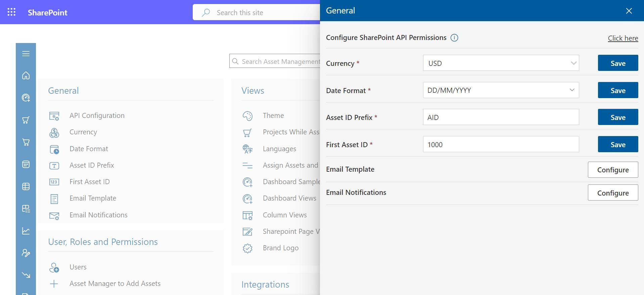Open the SharePoint app launcher grid

[11, 12]
